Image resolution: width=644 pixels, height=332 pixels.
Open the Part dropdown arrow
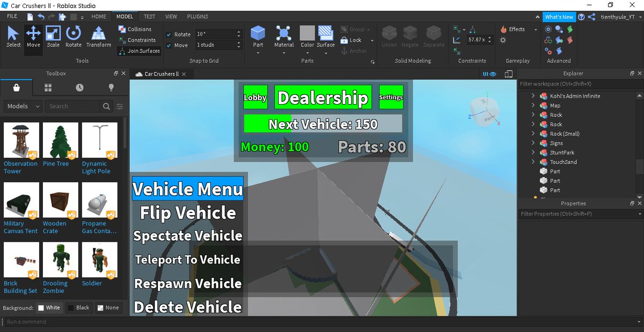point(258,53)
